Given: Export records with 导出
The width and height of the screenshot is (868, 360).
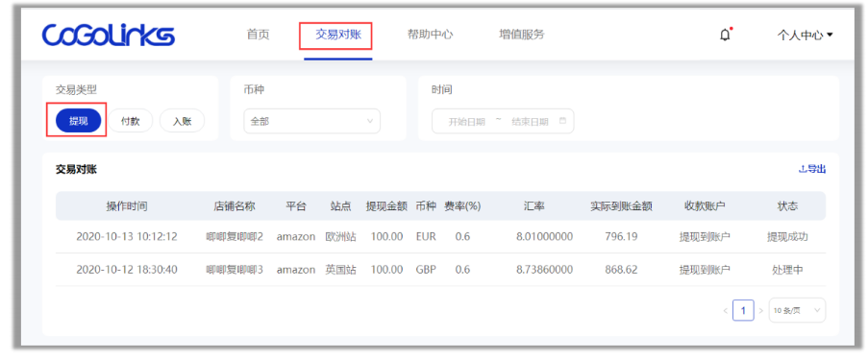Looking at the screenshot, I should click(812, 169).
